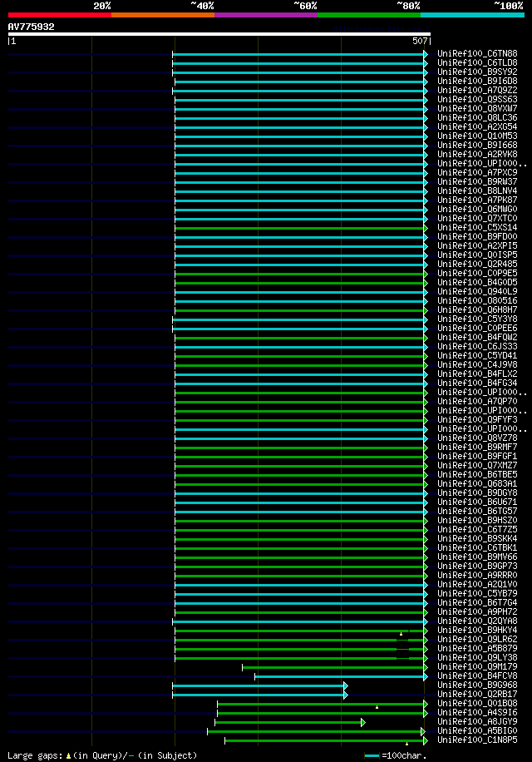This screenshot has width=532, height=762.
Task: Select the UniRef100_Q2QYA8 label
Action: coord(477,621)
